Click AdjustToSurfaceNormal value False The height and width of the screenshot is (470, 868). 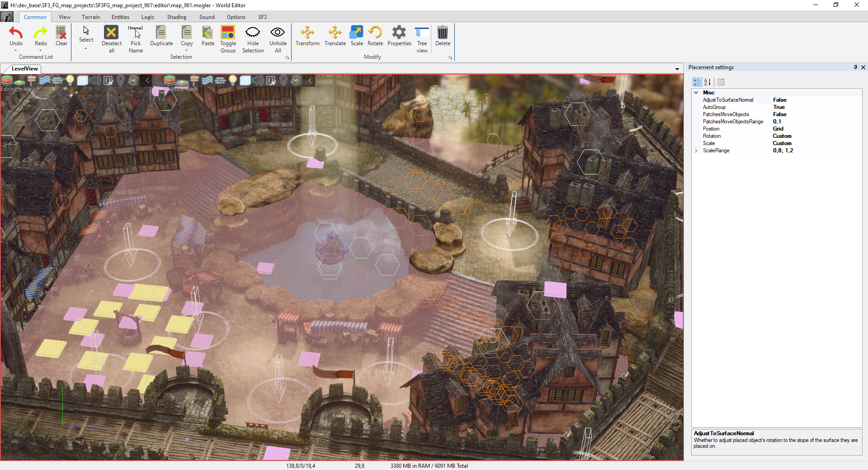click(x=779, y=100)
